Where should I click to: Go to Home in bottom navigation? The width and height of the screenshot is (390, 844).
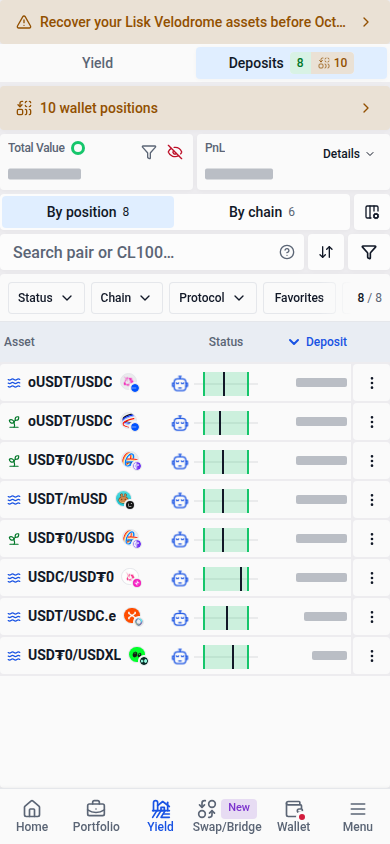click(32, 816)
